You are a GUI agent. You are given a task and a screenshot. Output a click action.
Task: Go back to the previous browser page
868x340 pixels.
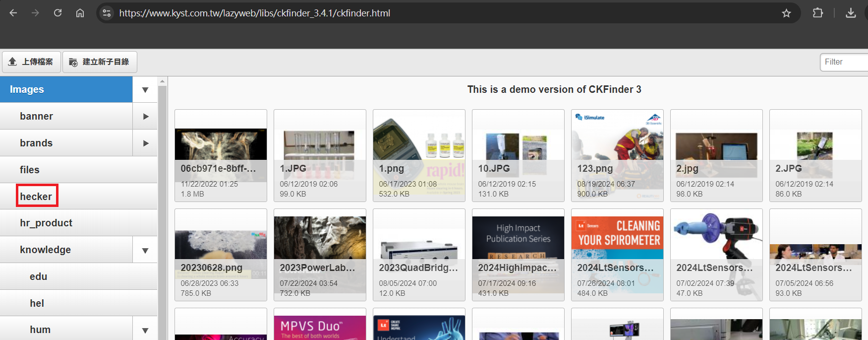point(13,13)
